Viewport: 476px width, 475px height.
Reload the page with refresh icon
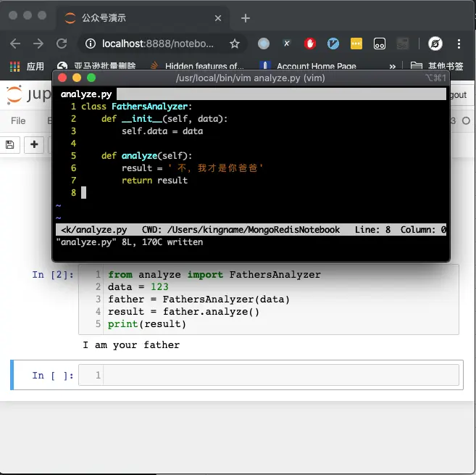pyautogui.click(x=62, y=44)
